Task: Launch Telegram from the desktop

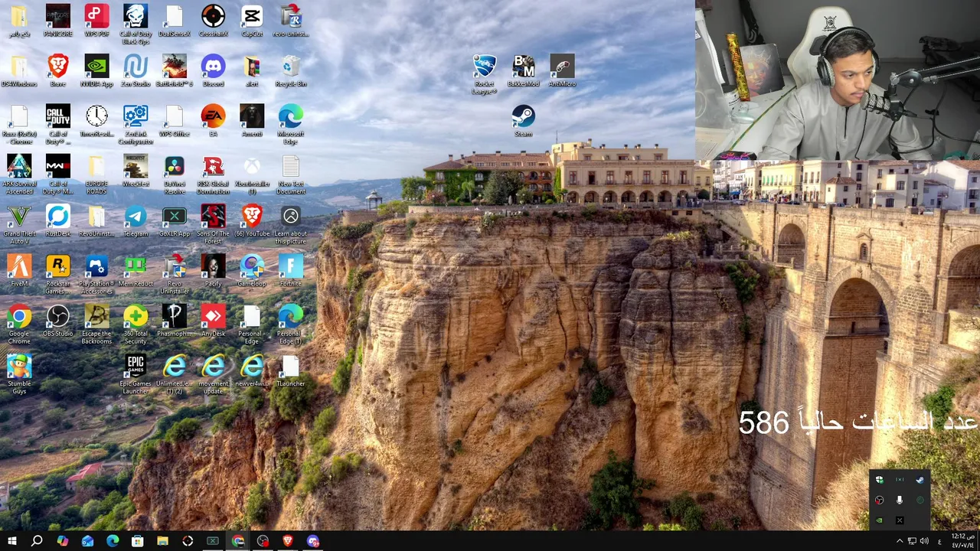Action: tap(136, 220)
